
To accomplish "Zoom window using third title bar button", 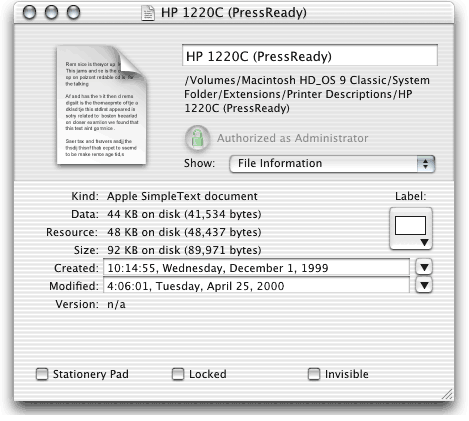I will coord(73,13).
